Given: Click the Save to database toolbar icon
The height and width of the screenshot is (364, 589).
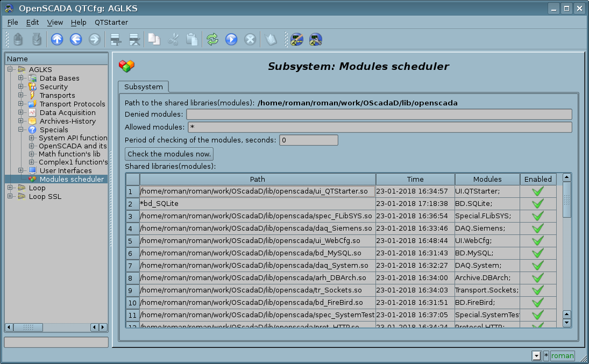Looking at the screenshot, I should coord(37,39).
